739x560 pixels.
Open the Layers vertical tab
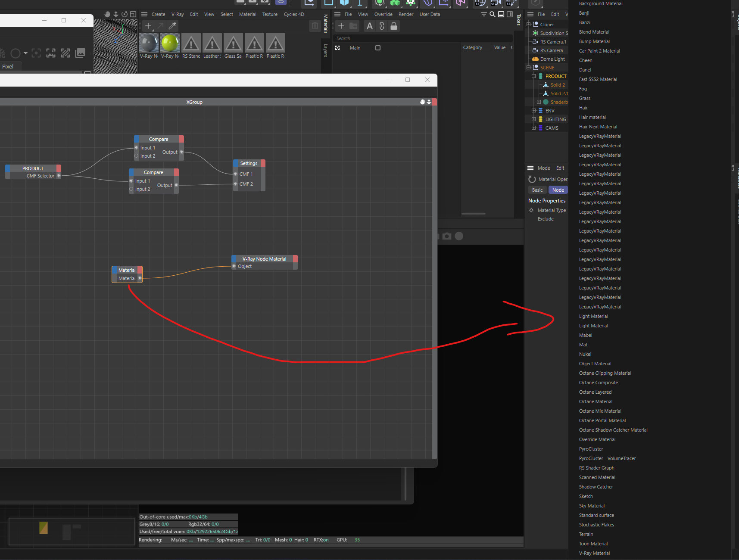click(325, 50)
